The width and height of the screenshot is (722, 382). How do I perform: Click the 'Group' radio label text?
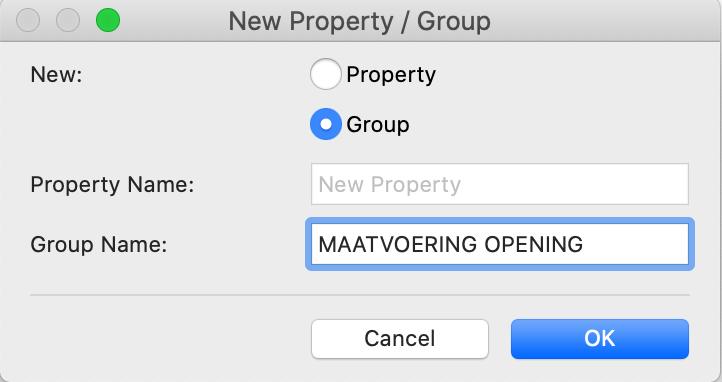pos(378,125)
